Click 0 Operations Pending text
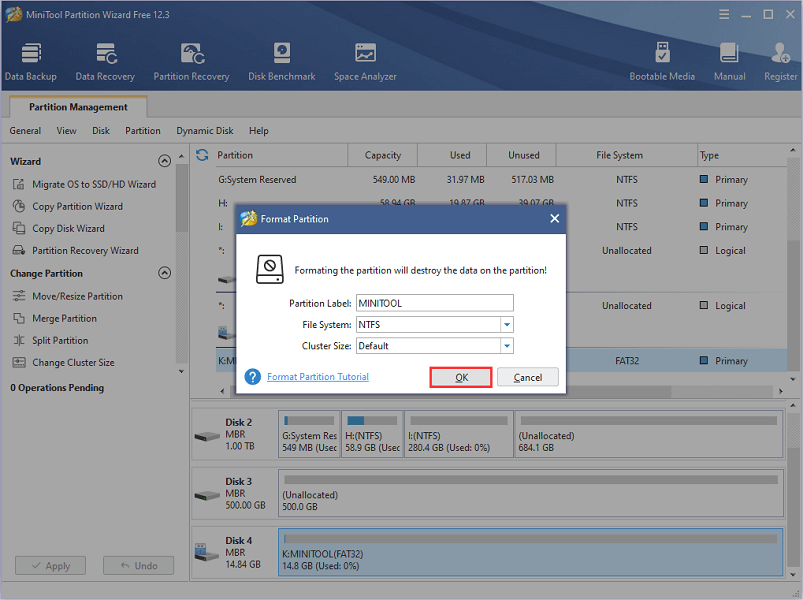The height and width of the screenshot is (600, 803). pos(57,388)
